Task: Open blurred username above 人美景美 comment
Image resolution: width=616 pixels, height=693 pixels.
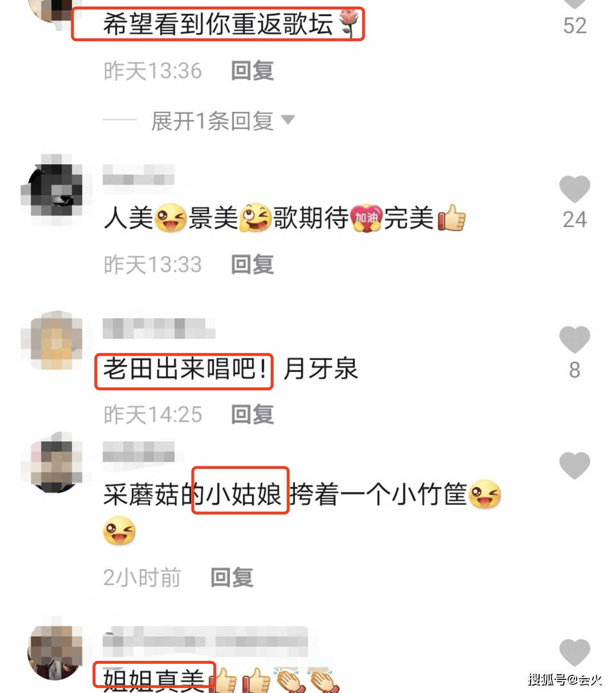Action: (x=138, y=176)
